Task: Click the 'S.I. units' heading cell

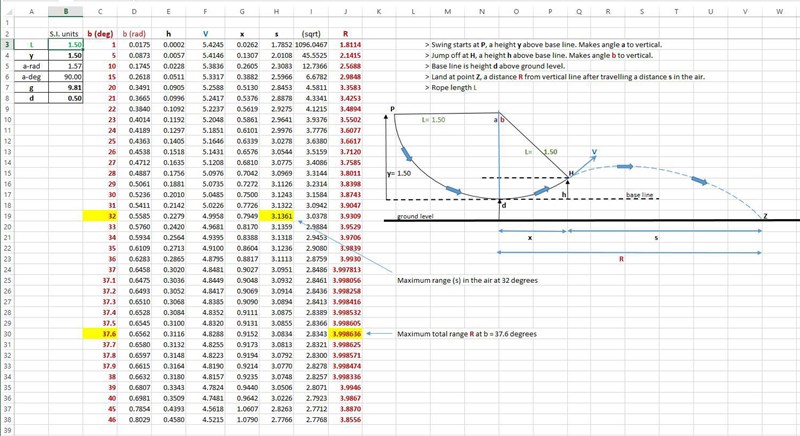Action: tap(66, 34)
